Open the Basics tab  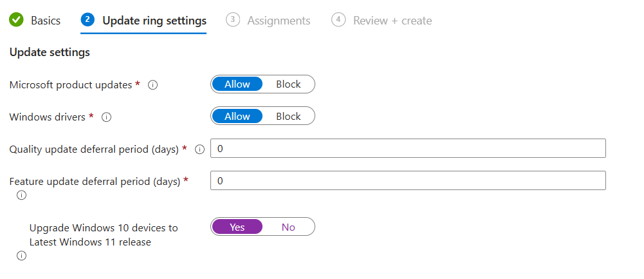(46, 21)
